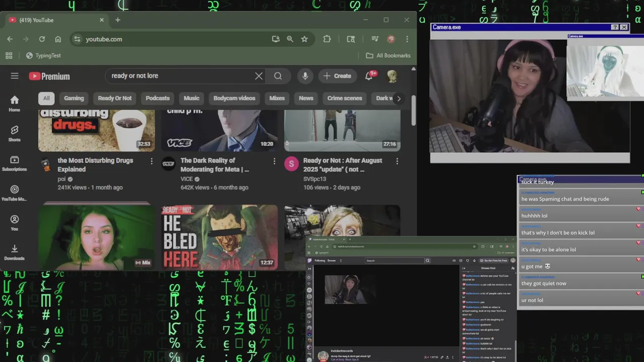Screen dimensions: 644x362
Task: Open options for Ready or Not update video
Action: [x=397, y=161]
